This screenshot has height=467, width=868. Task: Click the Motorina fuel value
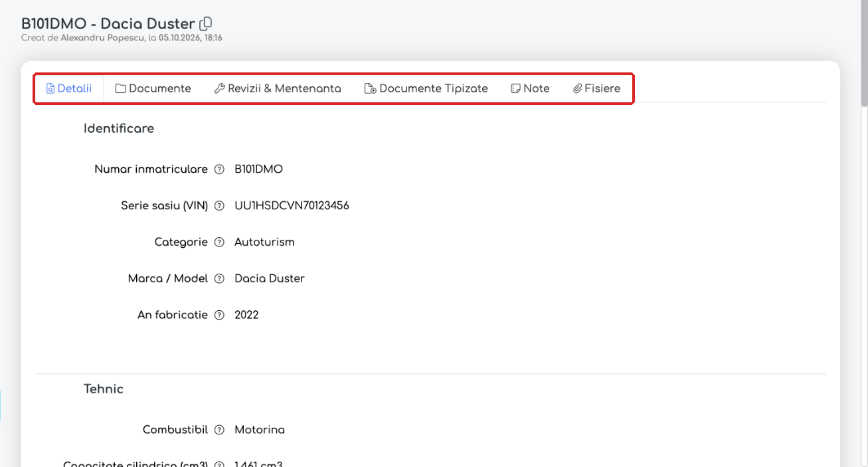coord(260,430)
